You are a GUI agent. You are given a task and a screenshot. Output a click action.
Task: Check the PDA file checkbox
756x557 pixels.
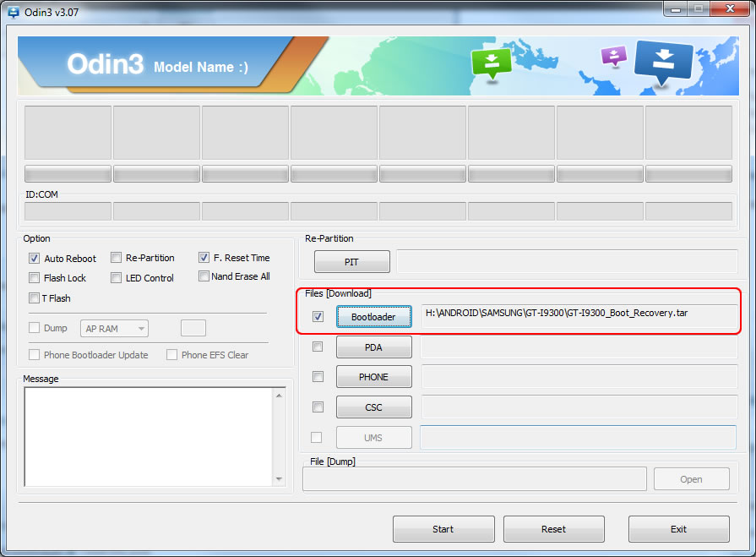[318, 347]
